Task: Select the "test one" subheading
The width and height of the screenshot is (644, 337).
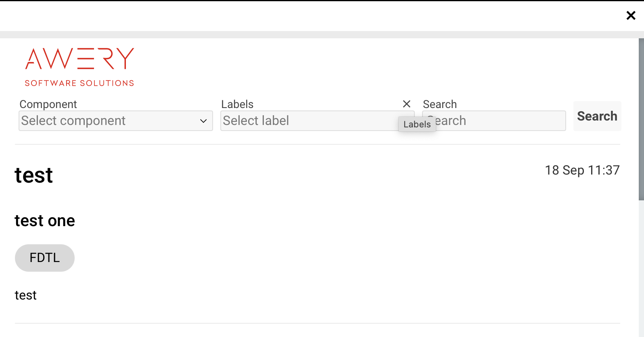Action: 45,221
